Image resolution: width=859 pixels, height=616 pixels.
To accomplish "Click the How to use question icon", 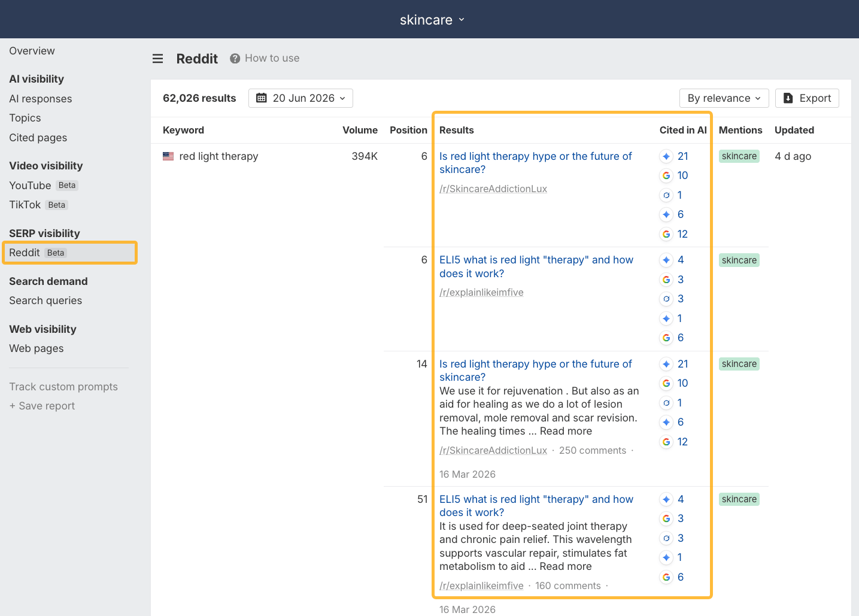I will click(235, 59).
